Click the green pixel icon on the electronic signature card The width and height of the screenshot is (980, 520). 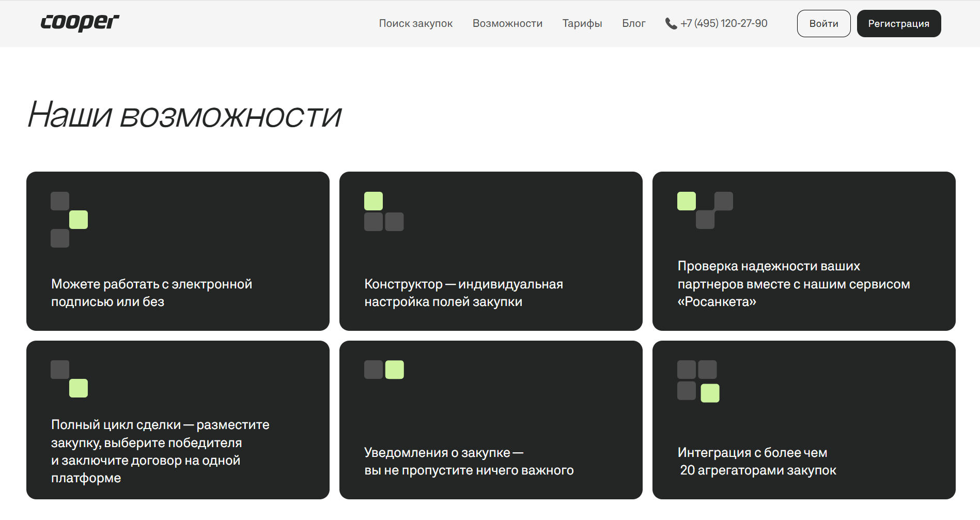click(x=78, y=219)
